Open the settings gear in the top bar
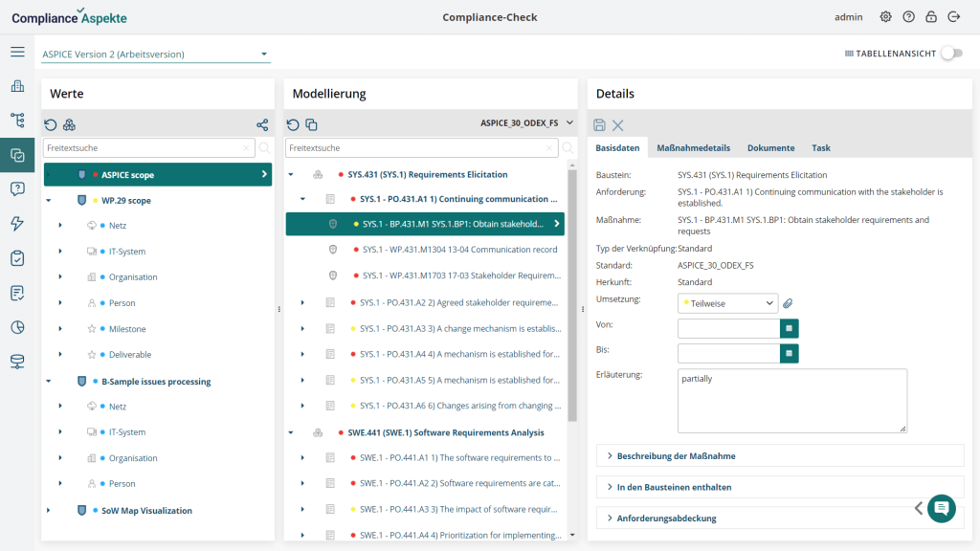The height and width of the screenshot is (551, 980). click(x=884, y=16)
